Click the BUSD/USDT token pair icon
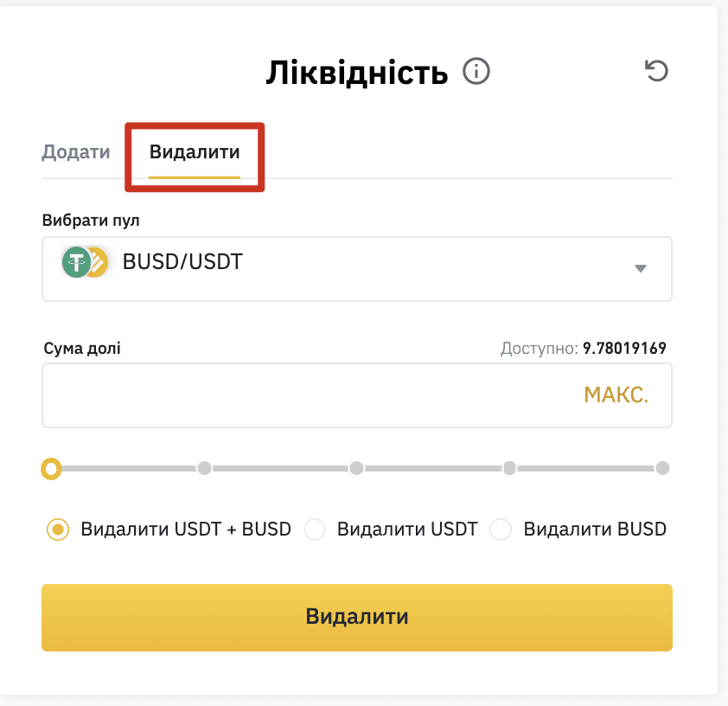 tap(86, 262)
